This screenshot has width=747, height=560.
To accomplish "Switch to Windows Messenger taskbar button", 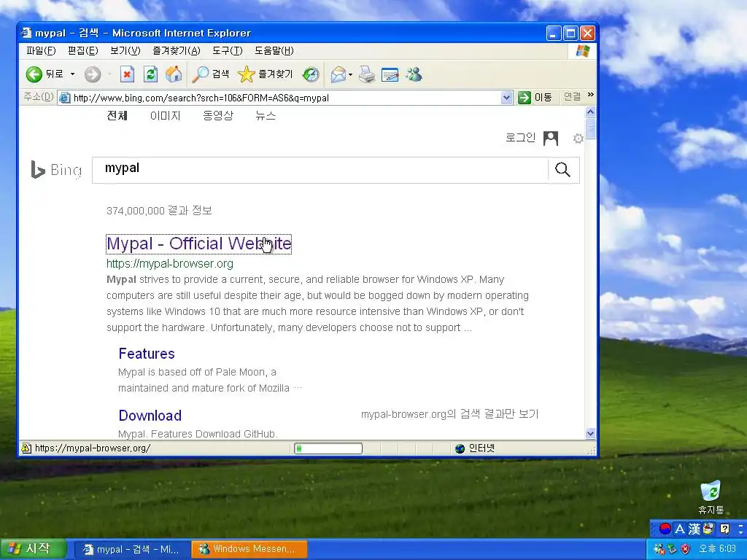I will (x=249, y=549).
